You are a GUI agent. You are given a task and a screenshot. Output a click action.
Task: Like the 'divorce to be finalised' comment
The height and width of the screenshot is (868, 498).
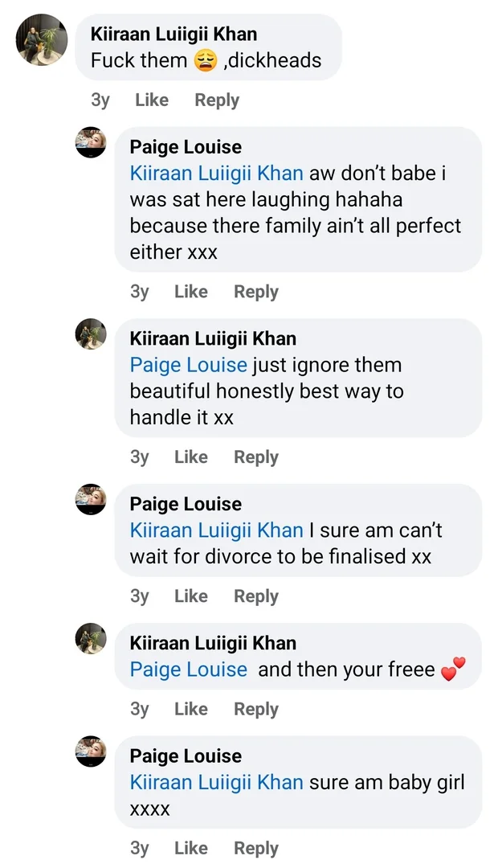(x=191, y=596)
